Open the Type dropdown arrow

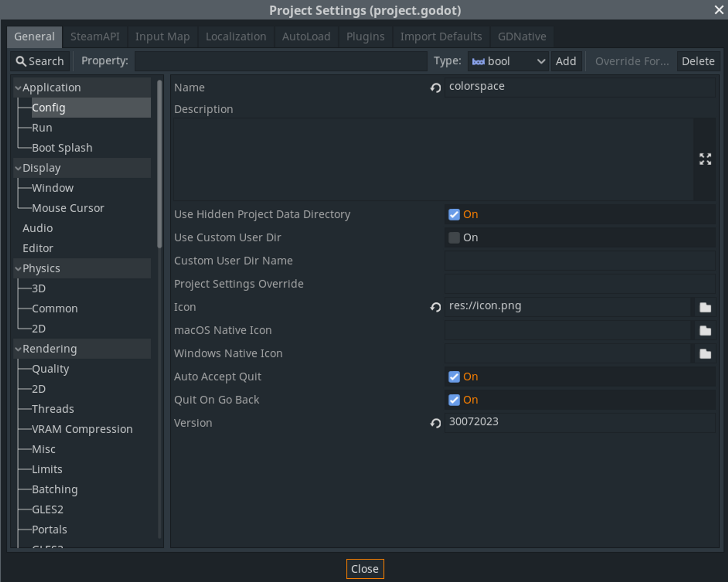coord(541,62)
